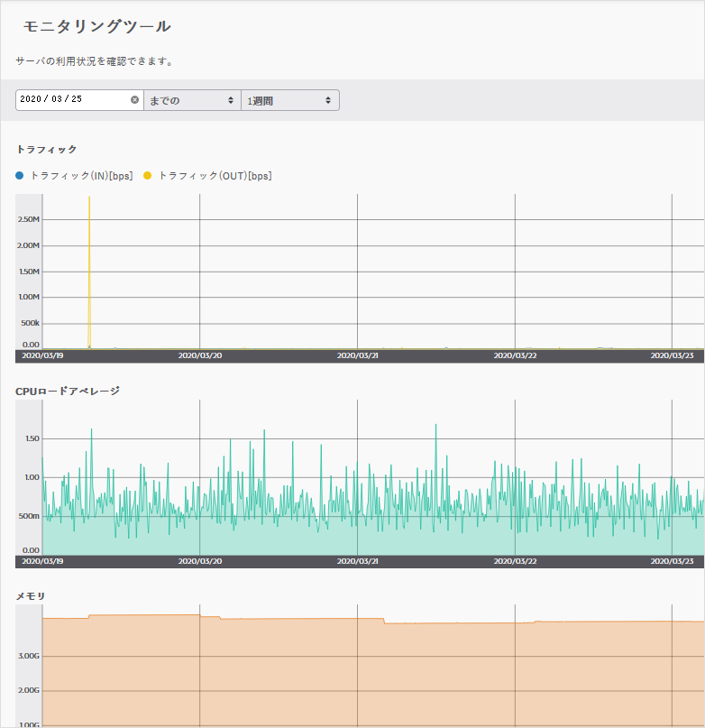Click 2020/03/21 on the CPU chart axis
Viewport: 705px width, 728px height.
click(358, 561)
